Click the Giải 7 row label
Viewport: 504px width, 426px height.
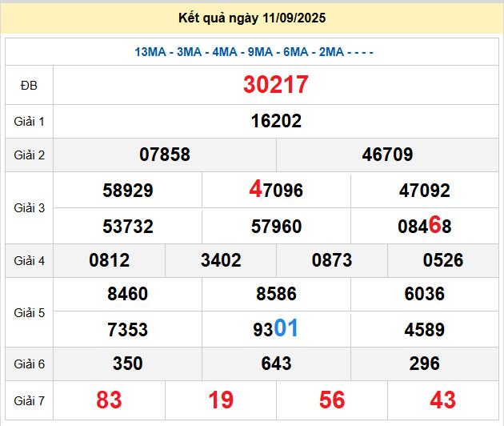click(x=29, y=399)
